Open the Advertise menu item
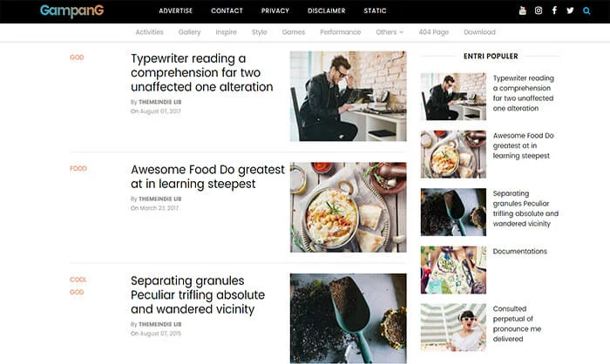610x364 pixels. pos(175,11)
